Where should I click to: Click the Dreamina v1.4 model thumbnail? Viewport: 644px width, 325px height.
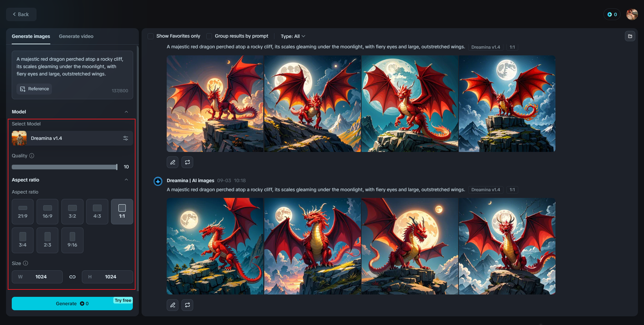tap(19, 138)
